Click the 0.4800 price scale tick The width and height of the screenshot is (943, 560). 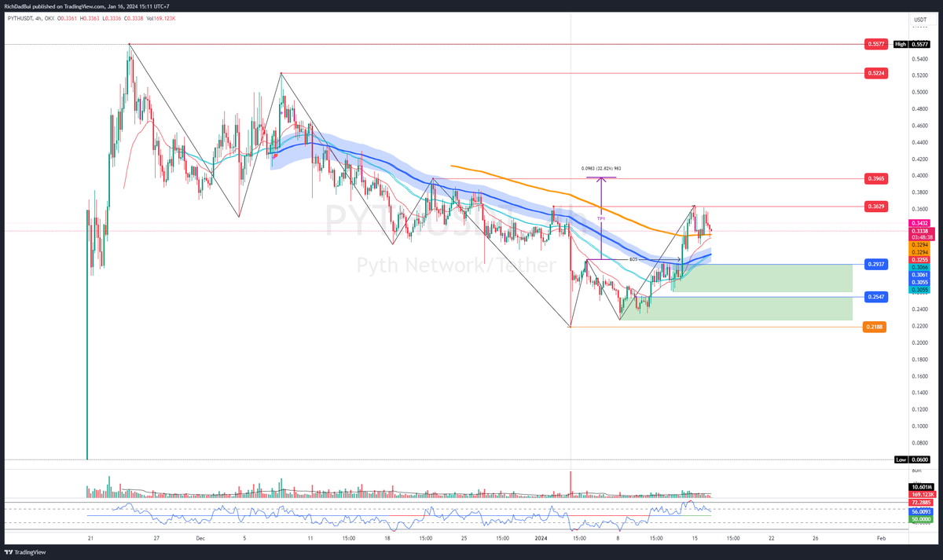coord(919,108)
